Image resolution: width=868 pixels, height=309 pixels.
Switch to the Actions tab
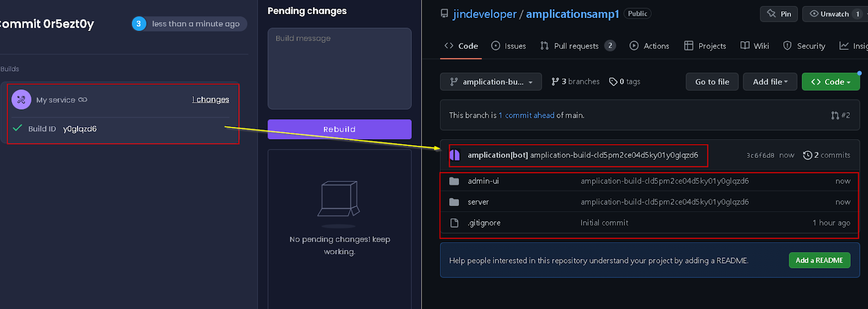click(649, 46)
